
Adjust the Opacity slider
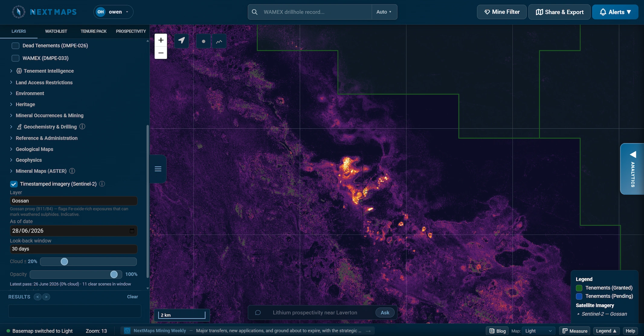tap(76, 274)
